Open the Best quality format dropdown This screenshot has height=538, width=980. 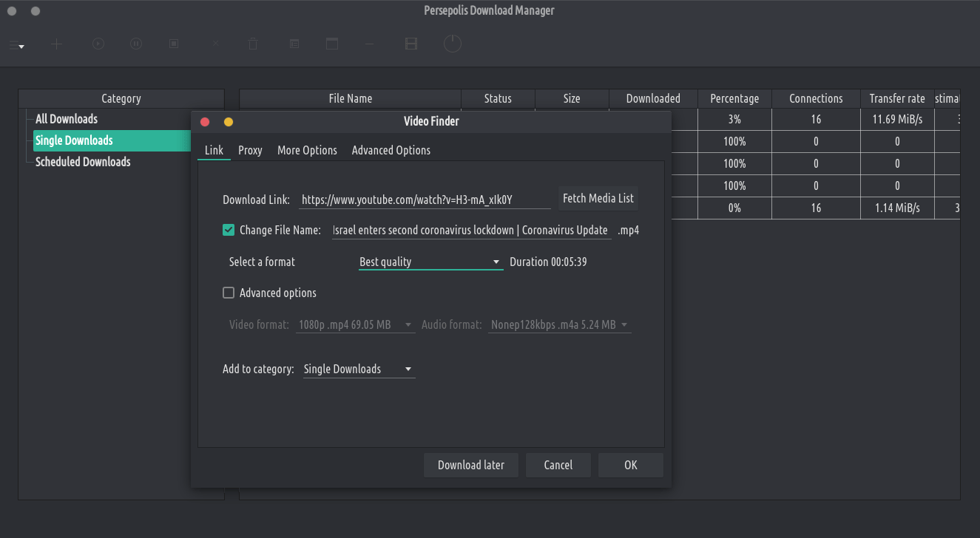pos(430,262)
